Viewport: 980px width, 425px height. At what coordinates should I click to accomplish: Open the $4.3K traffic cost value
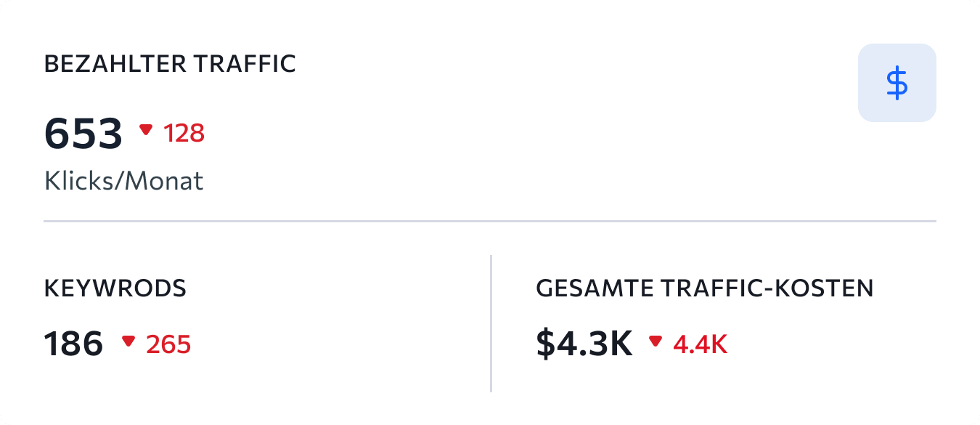coord(584,344)
